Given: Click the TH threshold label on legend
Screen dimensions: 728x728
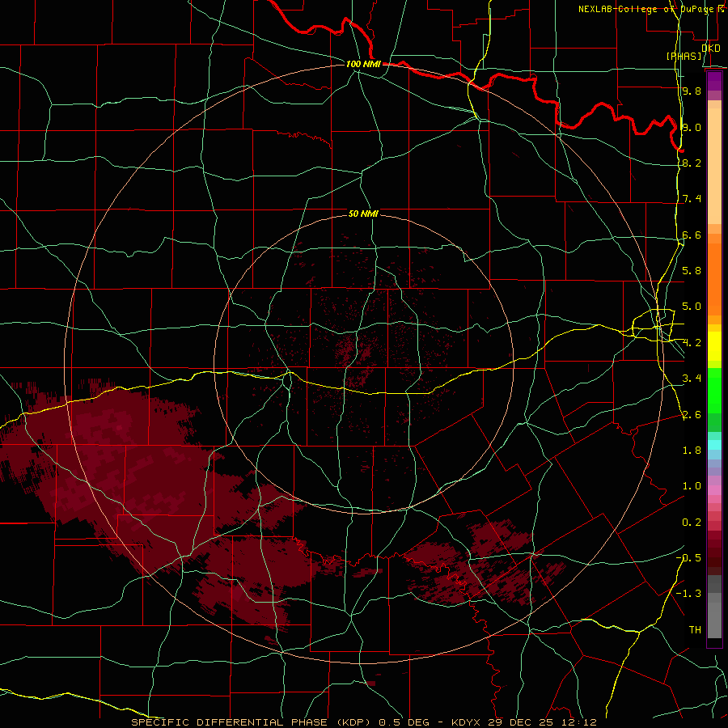Looking at the screenshot, I should [695, 630].
